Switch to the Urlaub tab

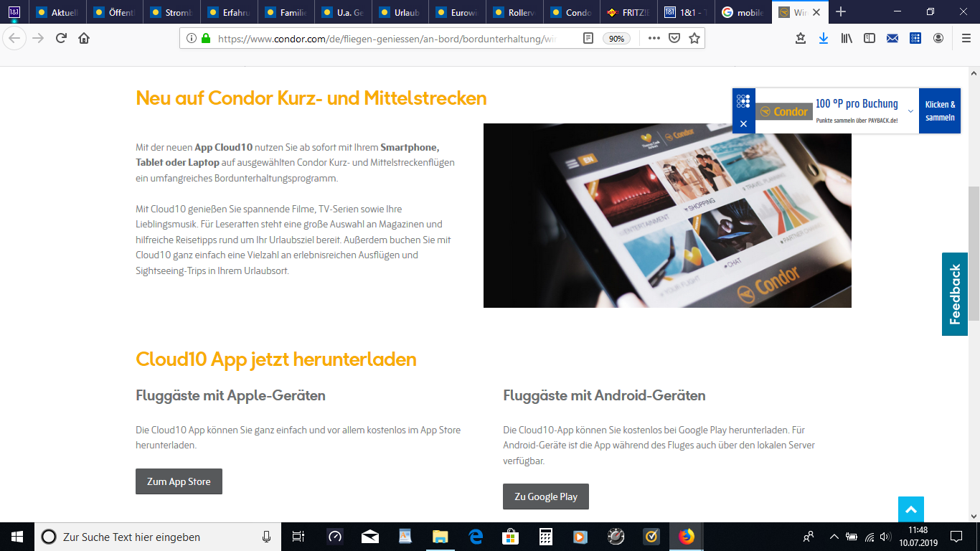coord(400,12)
